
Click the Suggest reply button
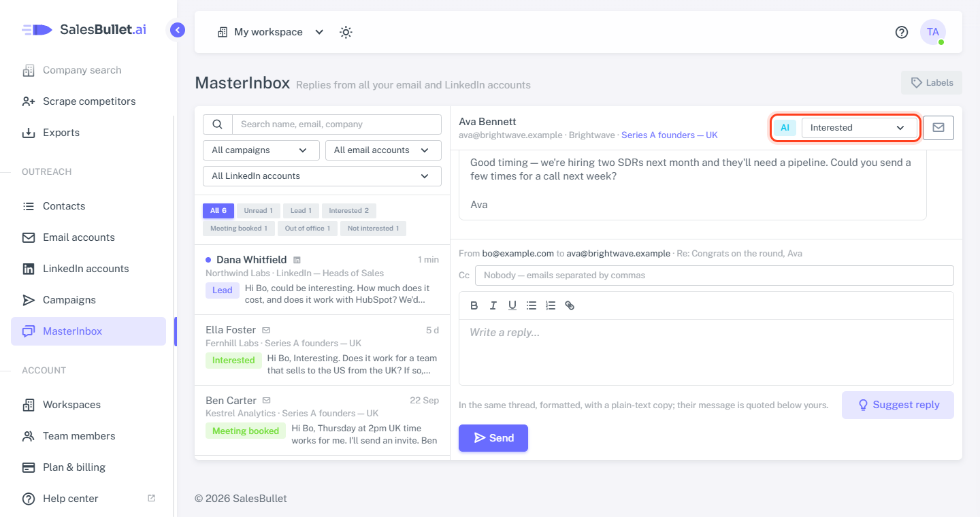pyautogui.click(x=898, y=405)
